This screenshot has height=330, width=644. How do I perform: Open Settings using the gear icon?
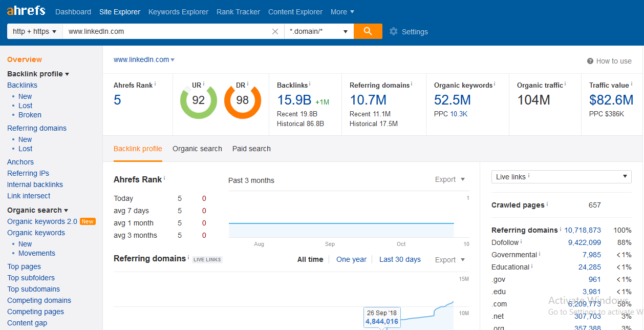393,31
